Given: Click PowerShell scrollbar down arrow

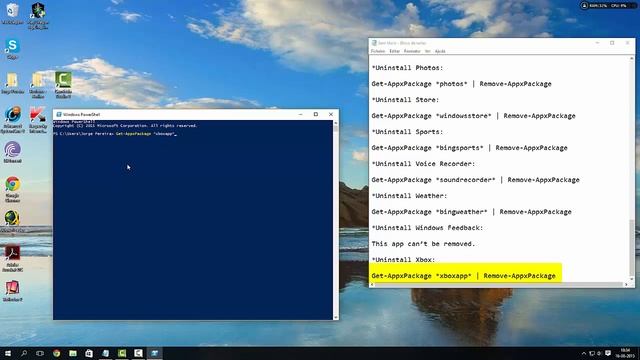Looking at the screenshot, I should [x=336, y=317].
